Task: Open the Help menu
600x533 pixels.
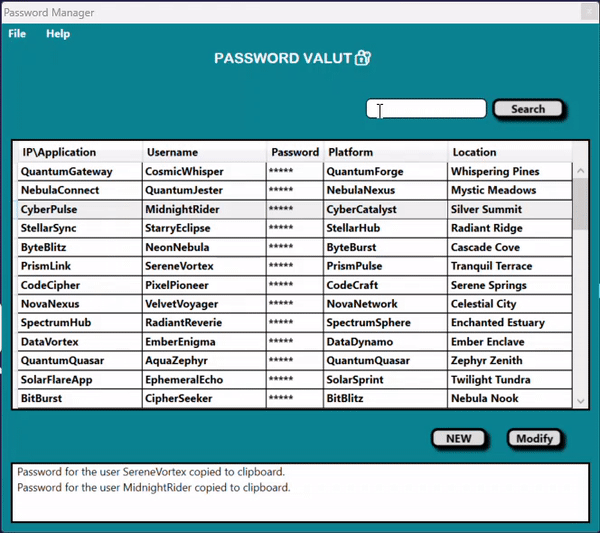Action: tap(58, 34)
